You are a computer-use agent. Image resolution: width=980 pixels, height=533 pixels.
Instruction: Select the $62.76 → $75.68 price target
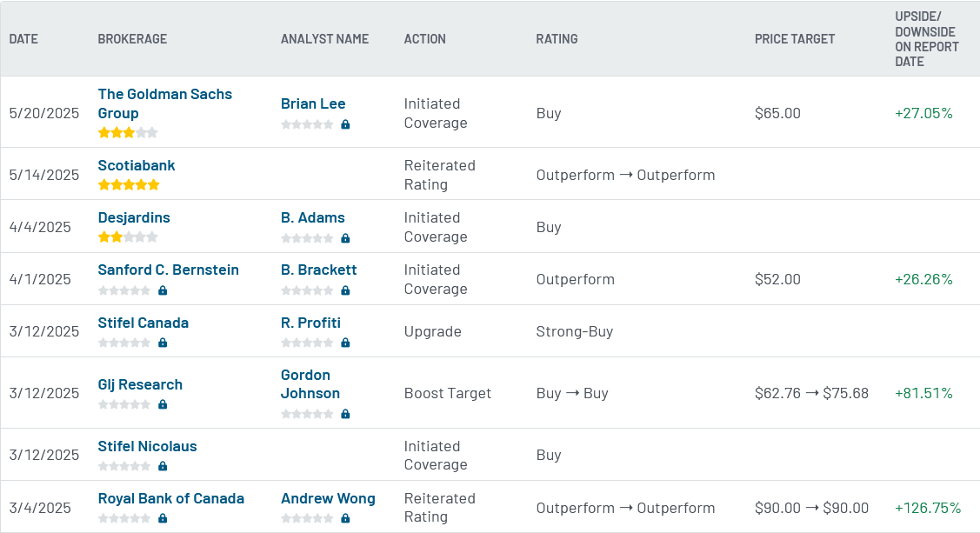[812, 393]
